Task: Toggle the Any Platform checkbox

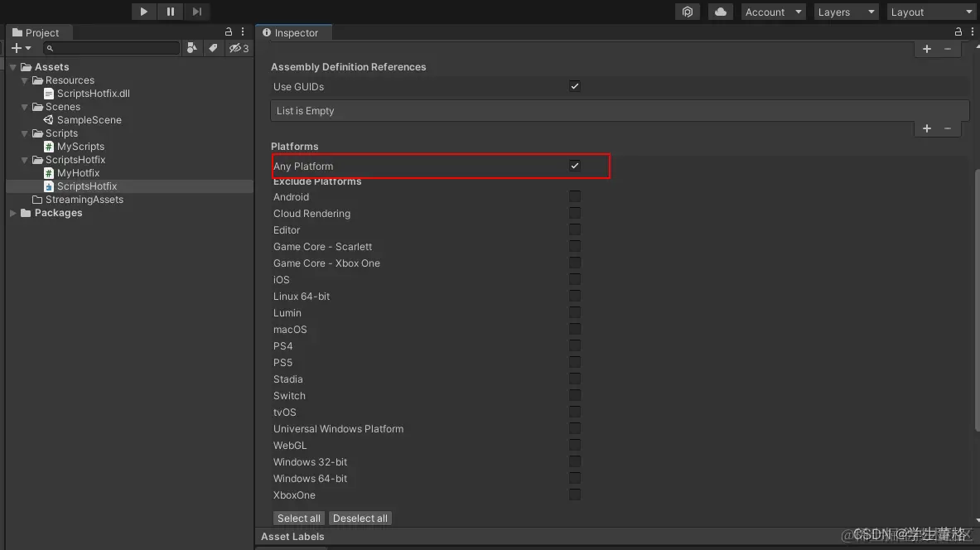Action: point(575,166)
